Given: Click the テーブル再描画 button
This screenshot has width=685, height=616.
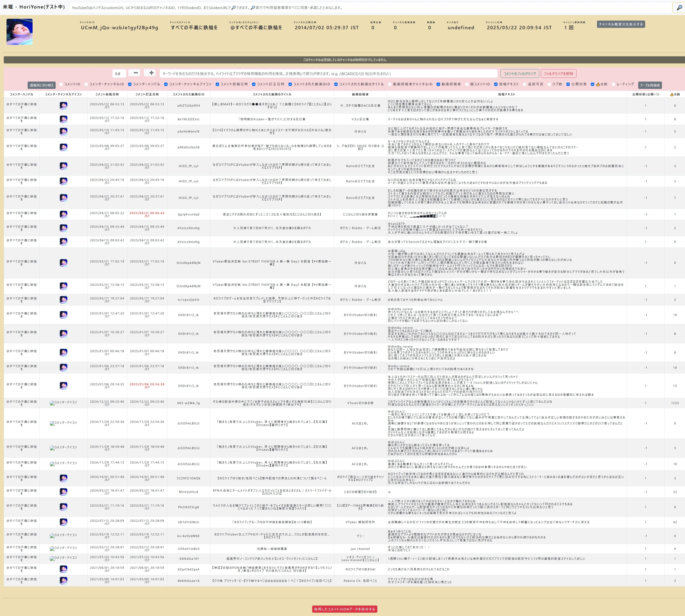Looking at the screenshot, I should (x=650, y=85).
